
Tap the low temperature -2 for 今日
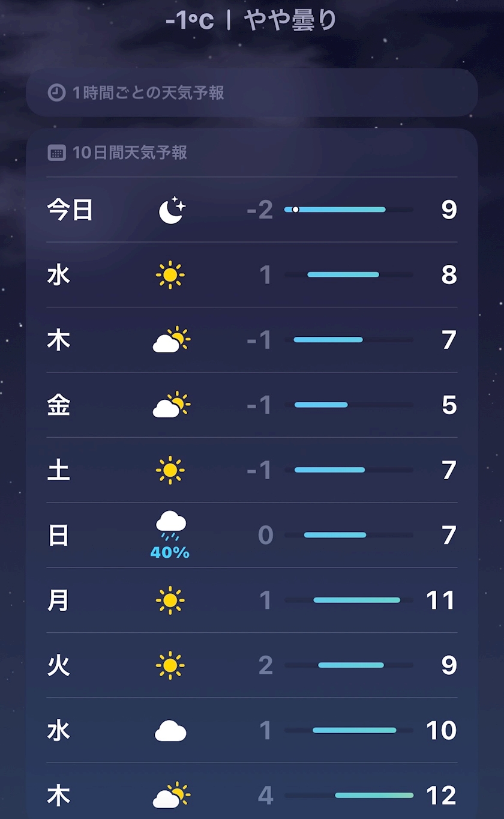point(260,210)
